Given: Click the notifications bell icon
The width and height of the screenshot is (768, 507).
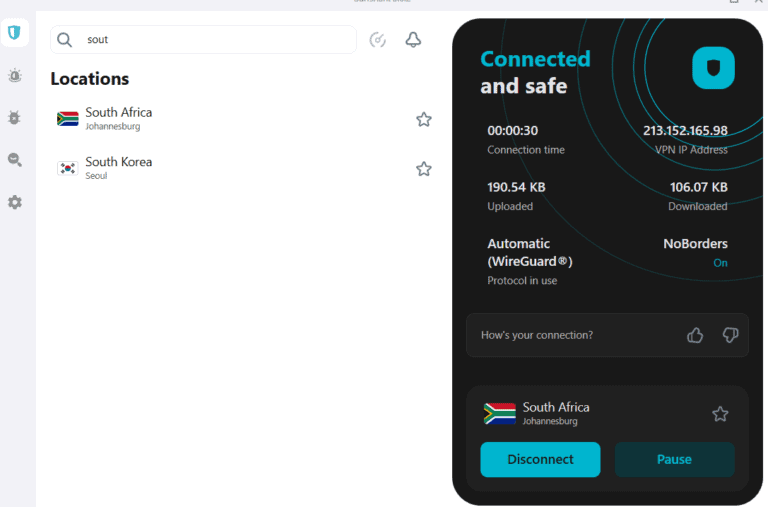Looking at the screenshot, I should point(413,40).
